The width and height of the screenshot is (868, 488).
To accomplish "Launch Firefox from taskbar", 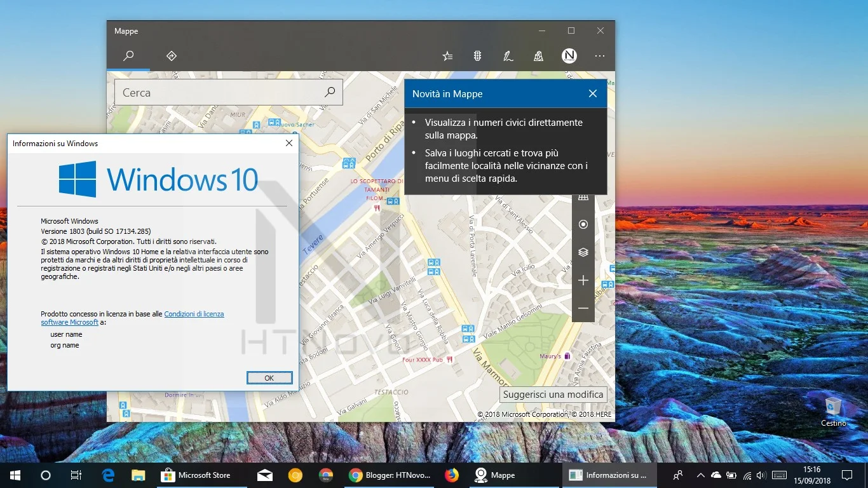I will [452, 475].
